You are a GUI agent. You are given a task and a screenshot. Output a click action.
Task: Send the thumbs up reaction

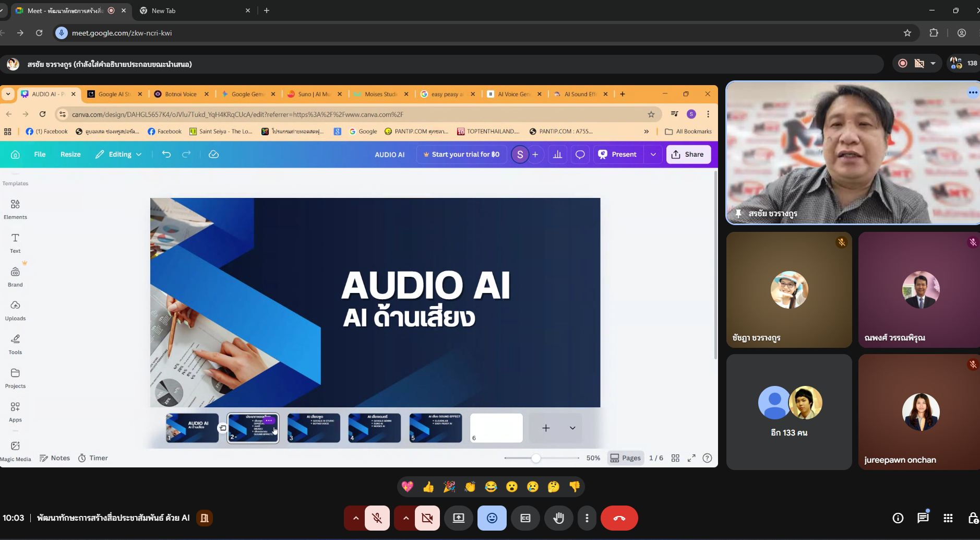428,487
